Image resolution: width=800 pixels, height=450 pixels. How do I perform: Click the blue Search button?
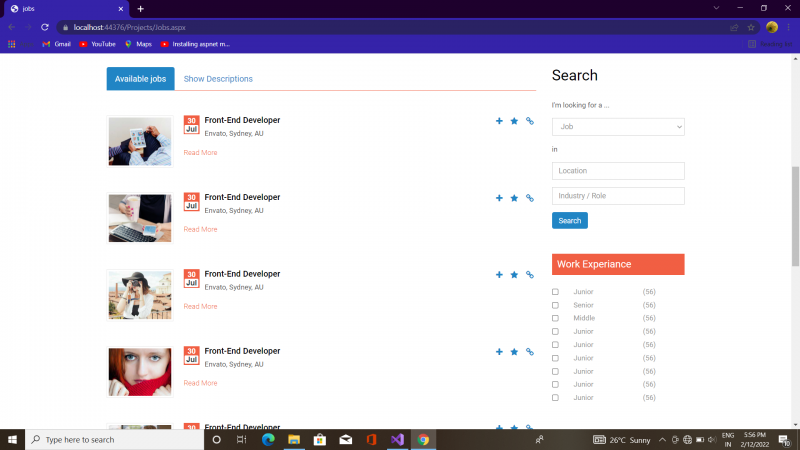(x=569, y=220)
